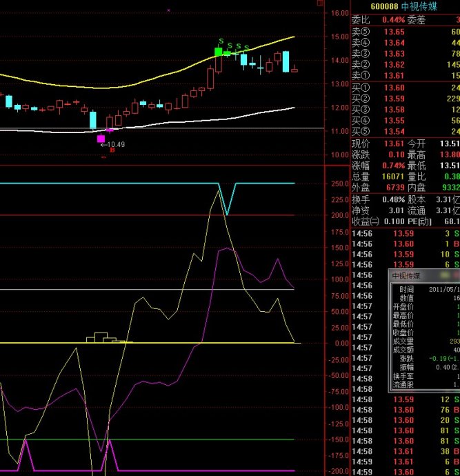Click the 换手 value 0.48%
This screenshot has width=460, height=476.
394,199
